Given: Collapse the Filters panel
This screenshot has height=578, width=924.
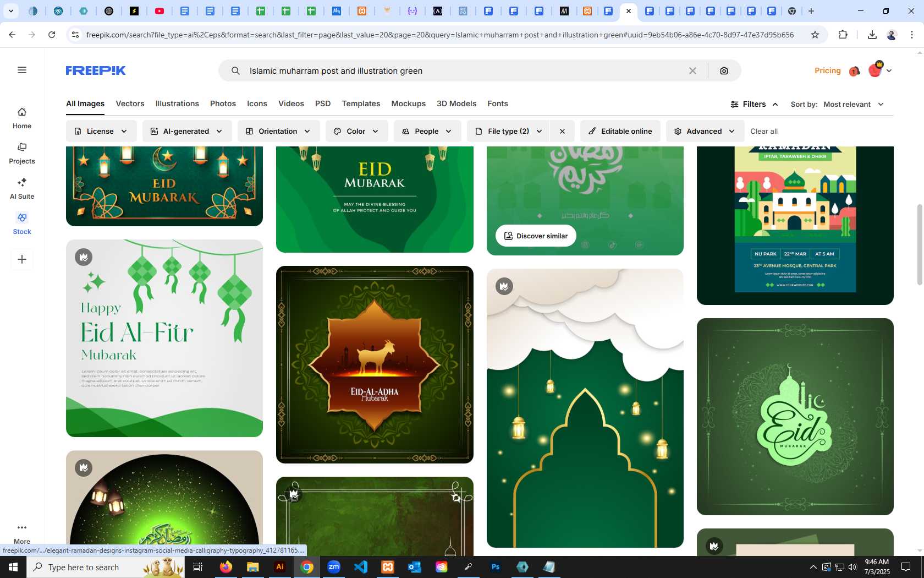Looking at the screenshot, I should (x=754, y=104).
